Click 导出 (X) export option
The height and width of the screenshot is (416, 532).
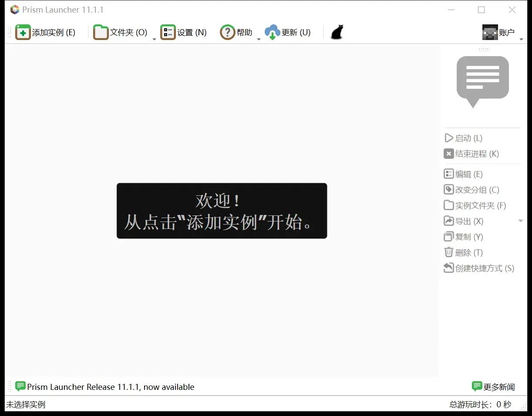[x=464, y=221]
